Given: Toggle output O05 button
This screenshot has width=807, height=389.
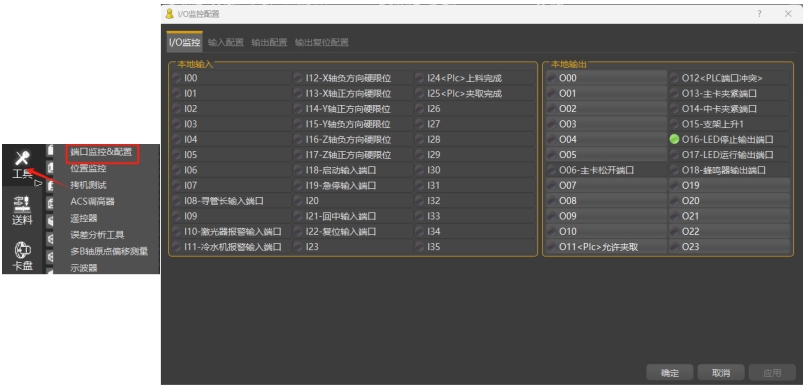Looking at the screenshot, I should coord(606,155).
